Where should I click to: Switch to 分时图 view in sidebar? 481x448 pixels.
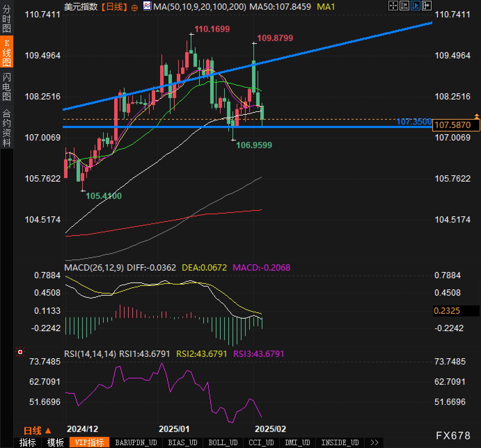pyautogui.click(x=7, y=19)
